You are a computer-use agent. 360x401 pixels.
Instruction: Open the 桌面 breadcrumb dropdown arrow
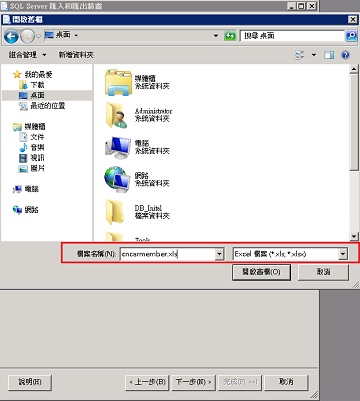[x=76, y=35]
